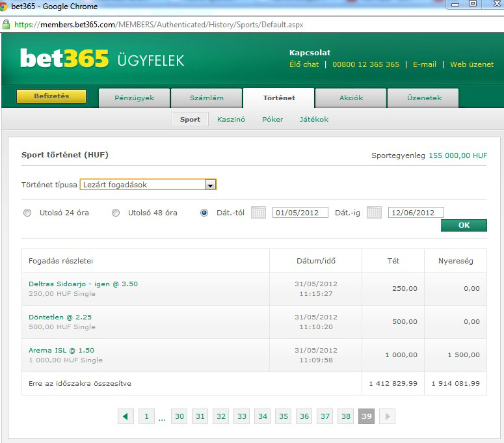
Task: Click current page 39 button
Action: coord(366,416)
